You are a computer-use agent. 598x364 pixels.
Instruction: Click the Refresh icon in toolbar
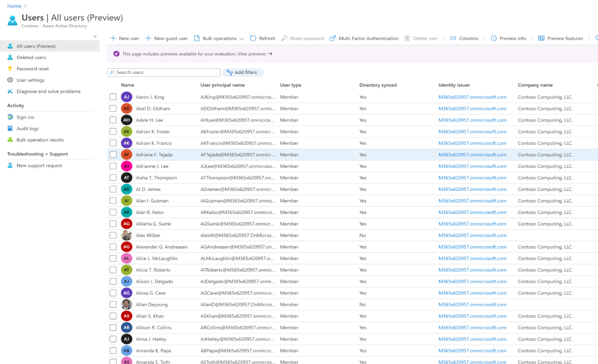pyautogui.click(x=253, y=38)
